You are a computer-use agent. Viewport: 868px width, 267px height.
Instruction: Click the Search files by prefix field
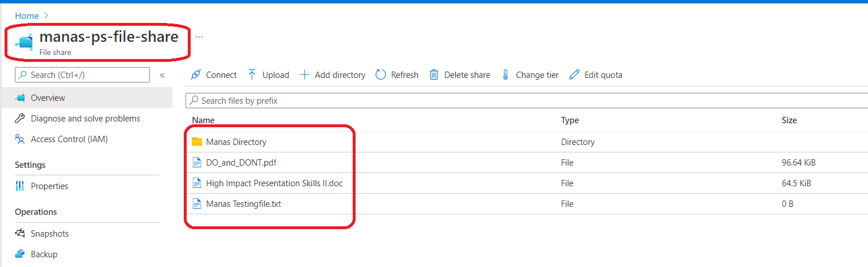527,100
